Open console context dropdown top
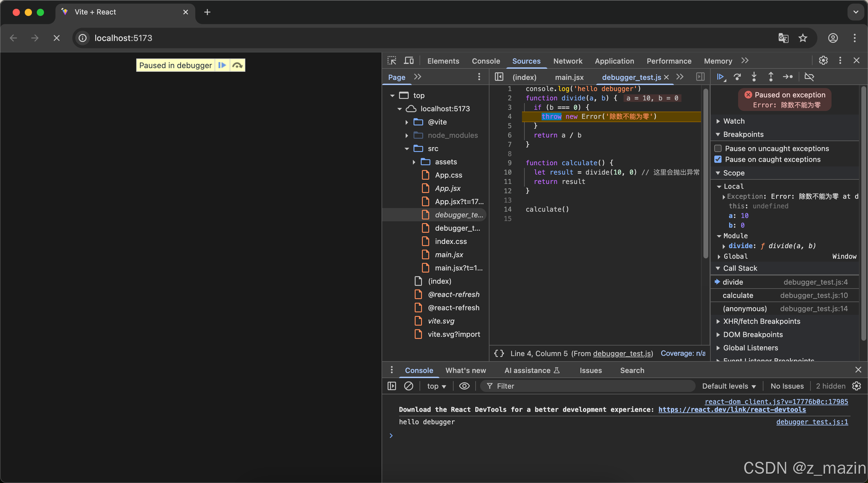Image resolution: width=868 pixels, height=483 pixels. point(436,386)
